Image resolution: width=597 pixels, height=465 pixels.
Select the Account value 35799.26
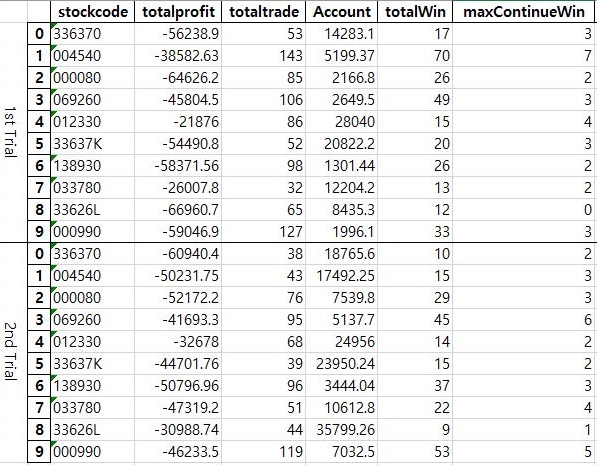click(x=342, y=430)
